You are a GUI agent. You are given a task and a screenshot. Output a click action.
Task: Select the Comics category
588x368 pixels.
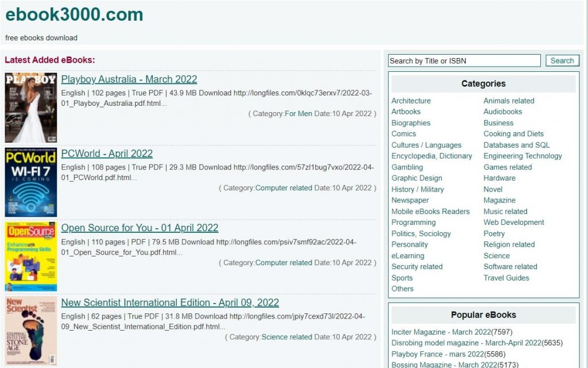(x=404, y=133)
